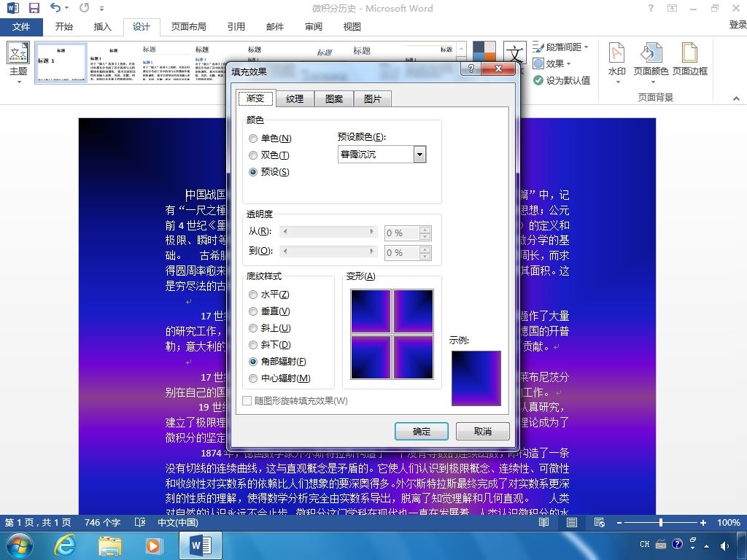747x560 pixels.
Task: Click the first style set thumbnail
Action: pyautogui.click(x=61, y=63)
